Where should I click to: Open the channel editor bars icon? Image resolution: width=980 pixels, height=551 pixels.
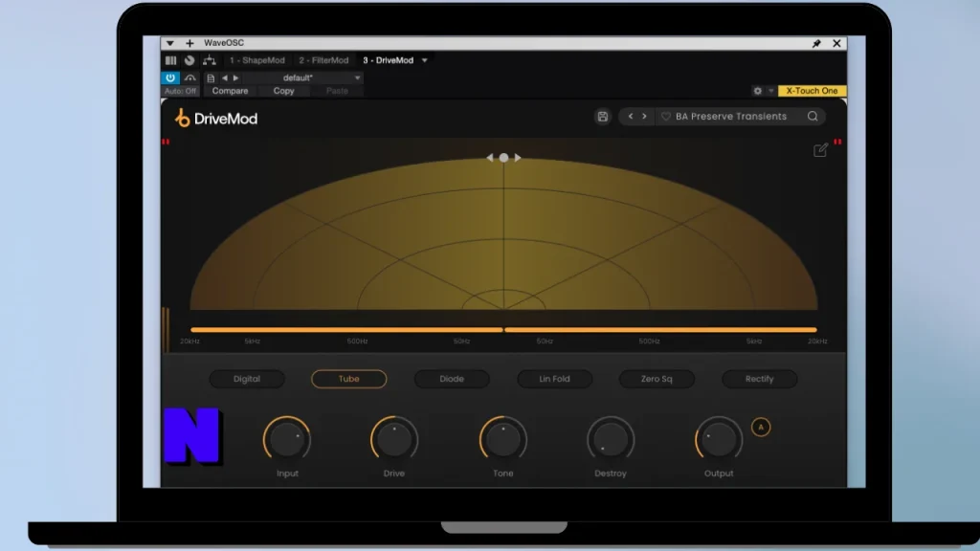coord(170,60)
